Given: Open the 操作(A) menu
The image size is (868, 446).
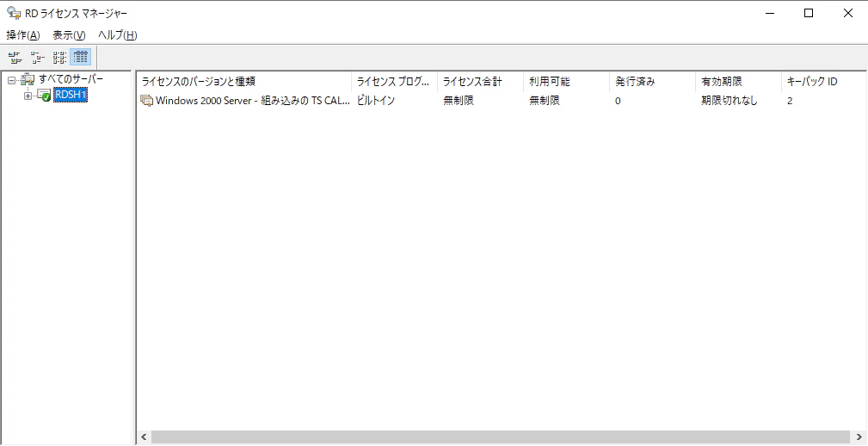Looking at the screenshot, I should coord(23,35).
